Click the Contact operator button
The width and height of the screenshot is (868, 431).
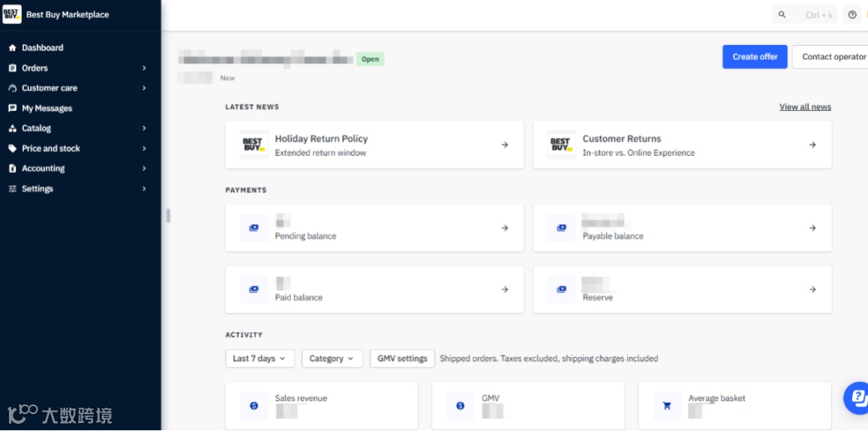tap(830, 57)
